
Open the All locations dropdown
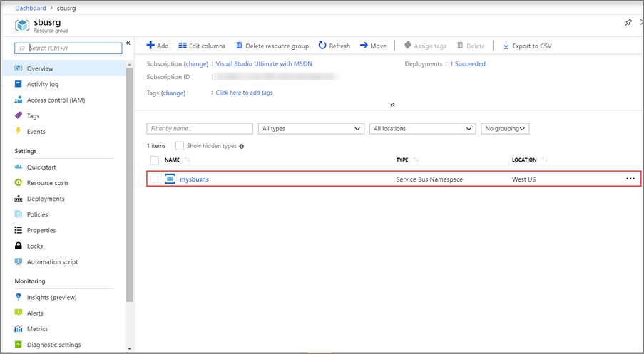pyautogui.click(x=422, y=129)
